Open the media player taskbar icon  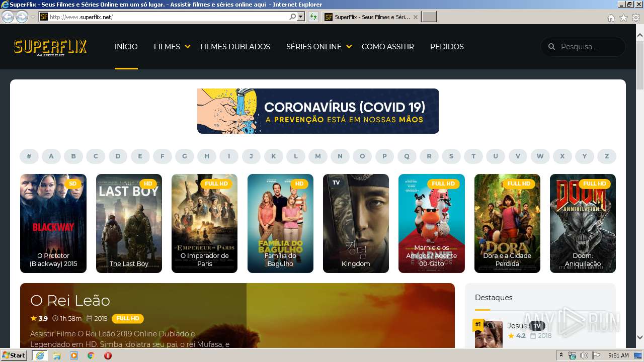coord(74,355)
